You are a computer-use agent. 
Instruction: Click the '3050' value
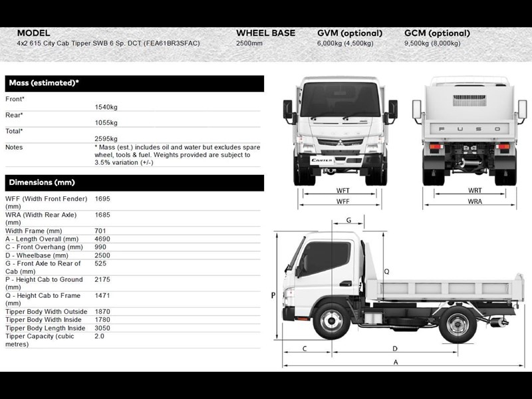point(102,328)
